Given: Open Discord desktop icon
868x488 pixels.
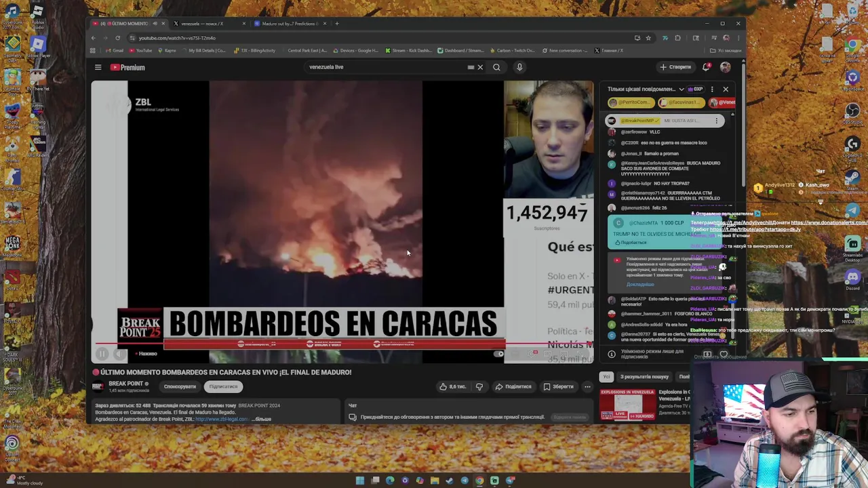Looking at the screenshot, I should (x=852, y=279).
